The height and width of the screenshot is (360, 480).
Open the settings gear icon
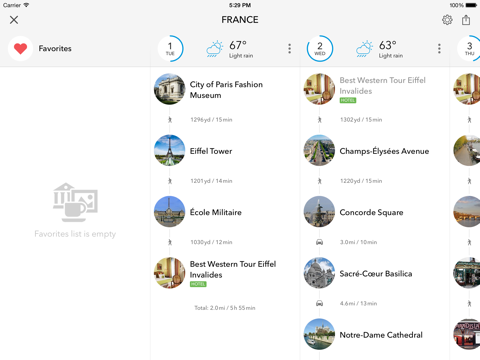point(447,20)
